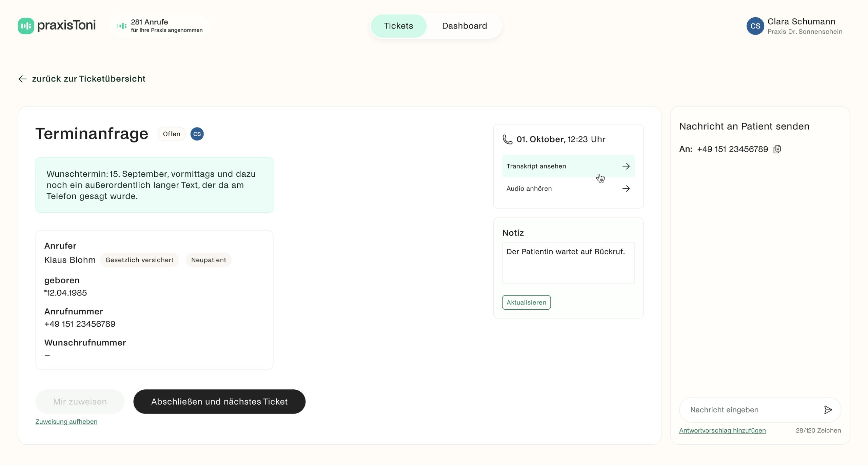Select the Tickets tab
Image resolution: width=868 pixels, height=465 pixels.
[398, 26]
